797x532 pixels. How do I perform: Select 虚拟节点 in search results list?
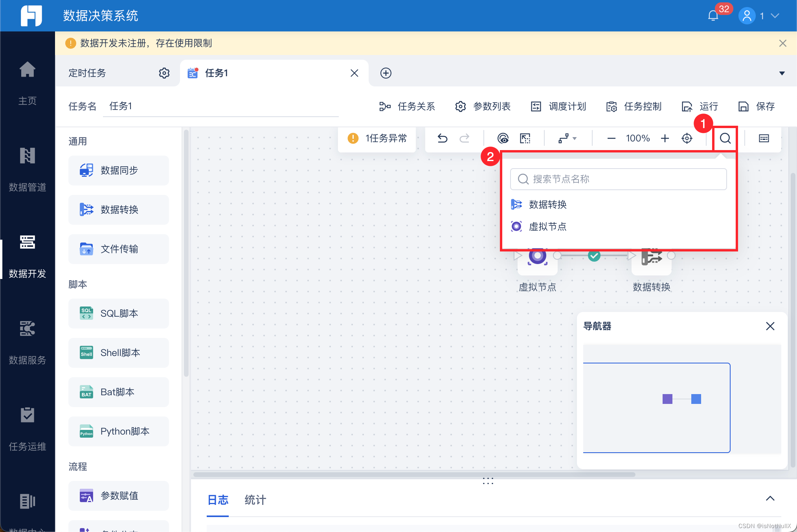547,227
